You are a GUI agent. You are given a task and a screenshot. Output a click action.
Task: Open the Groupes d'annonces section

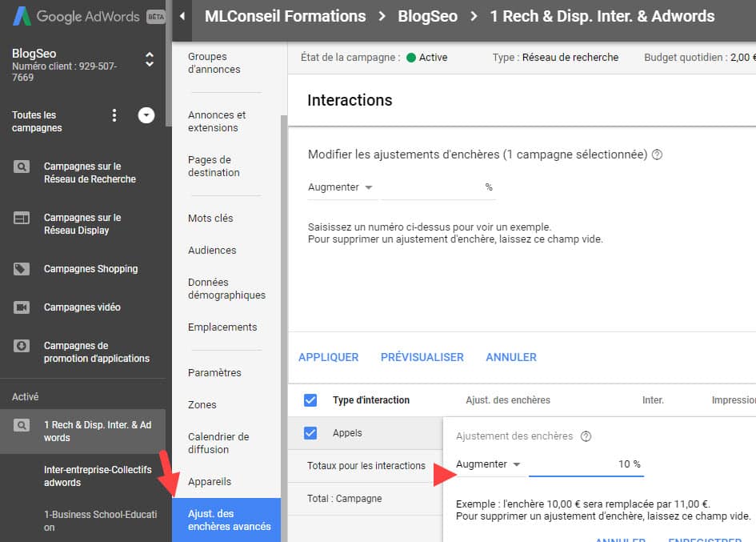(214, 62)
